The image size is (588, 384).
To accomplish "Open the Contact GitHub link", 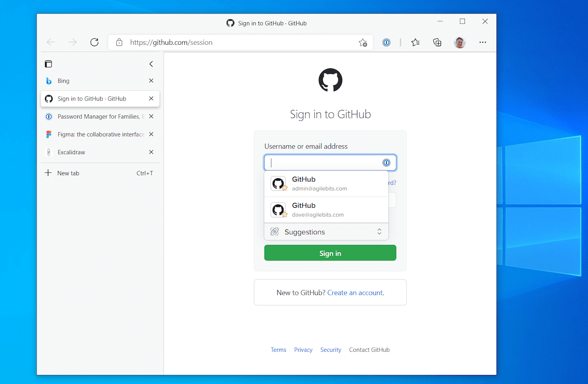I will click(x=369, y=350).
